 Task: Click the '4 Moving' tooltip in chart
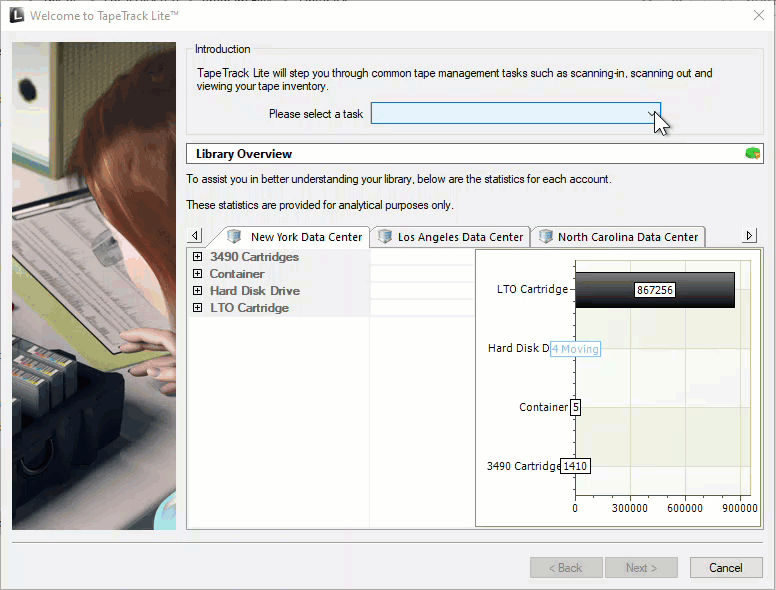point(575,349)
